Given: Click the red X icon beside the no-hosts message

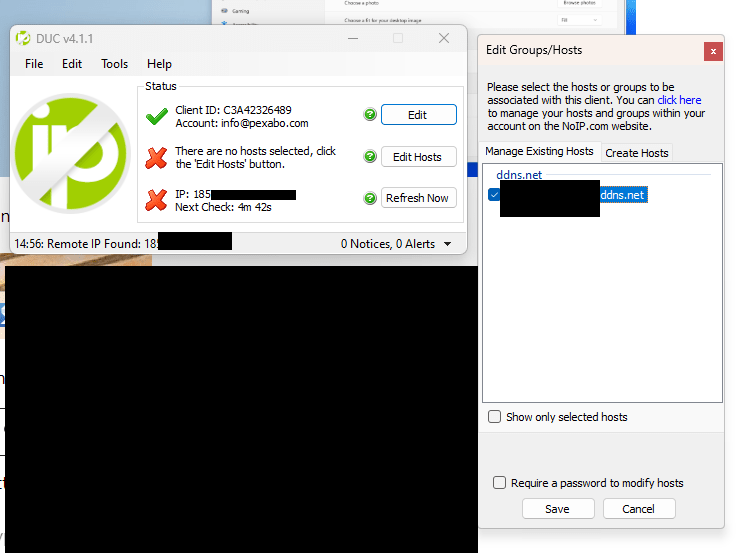Looking at the screenshot, I should click(x=156, y=158).
